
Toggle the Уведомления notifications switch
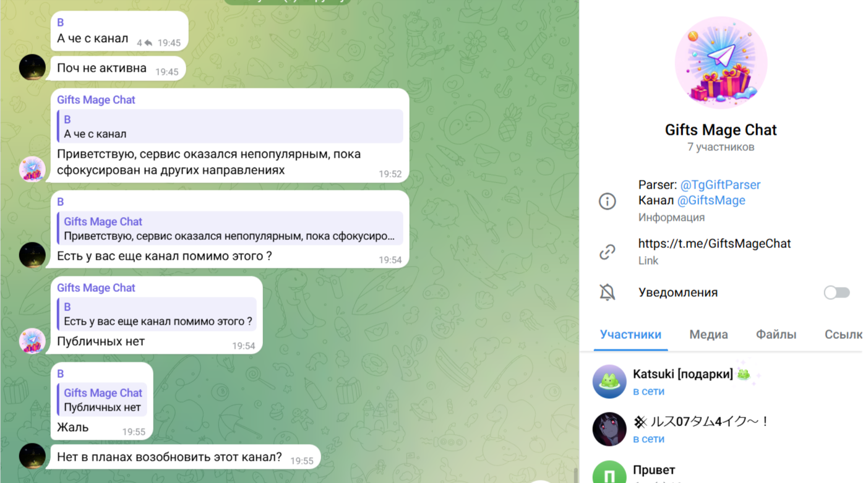(836, 293)
